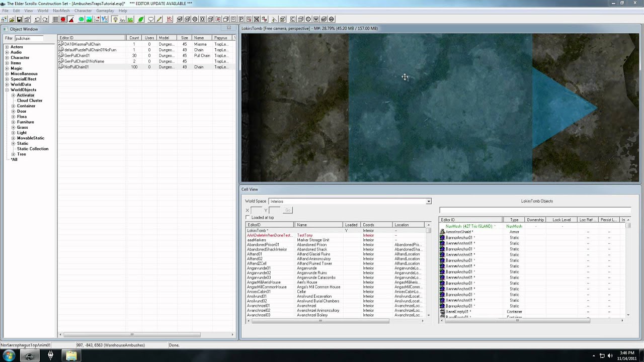Open the folder icon on the taskbar

point(71,355)
